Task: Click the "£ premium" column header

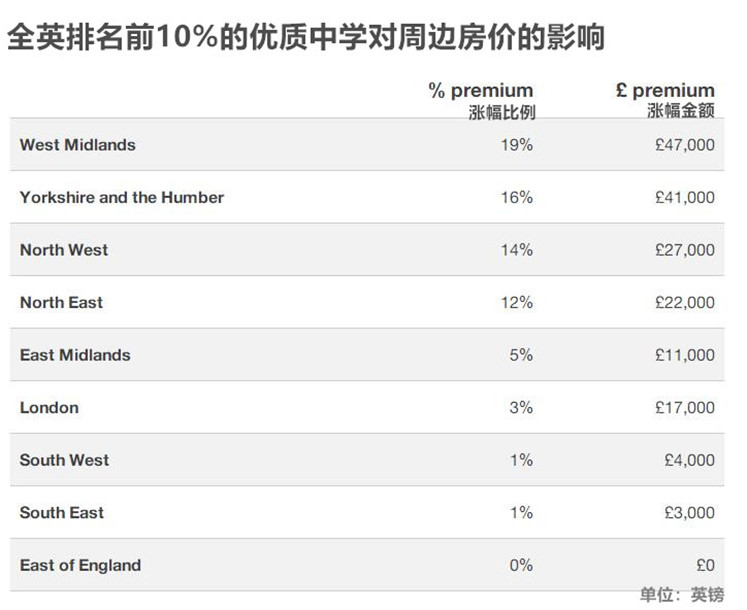Action: (665, 91)
